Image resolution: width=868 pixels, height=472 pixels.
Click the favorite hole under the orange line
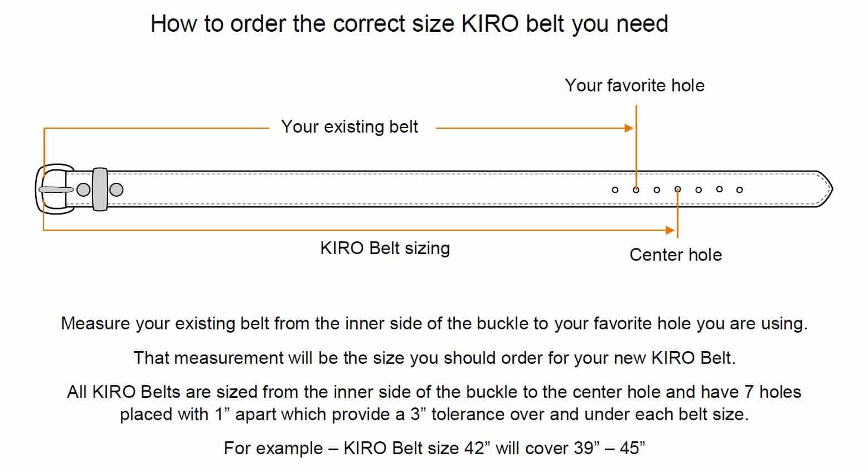click(x=636, y=190)
